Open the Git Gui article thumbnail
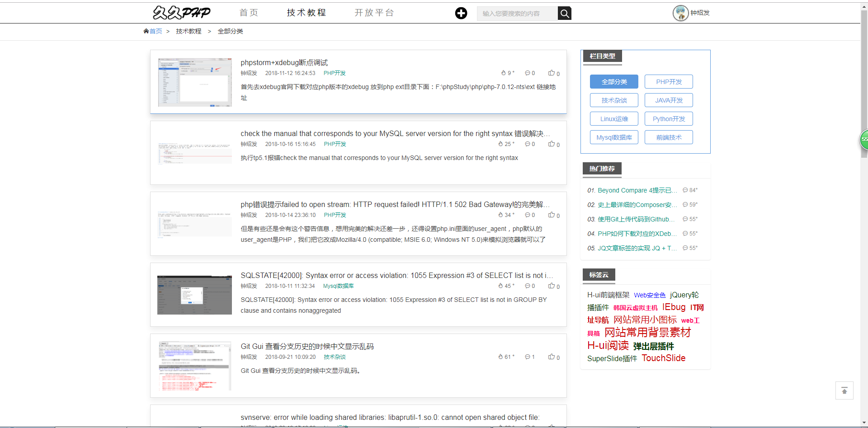 tap(195, 366)
